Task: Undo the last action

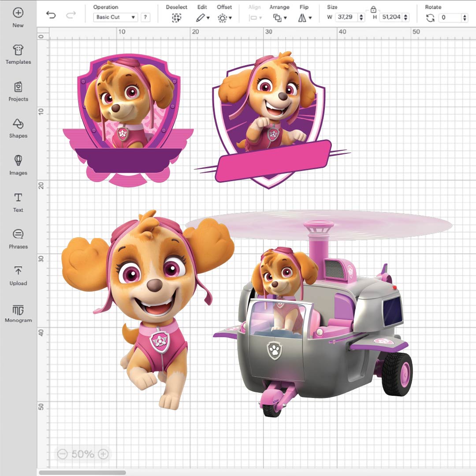Action: coord(51,15)
